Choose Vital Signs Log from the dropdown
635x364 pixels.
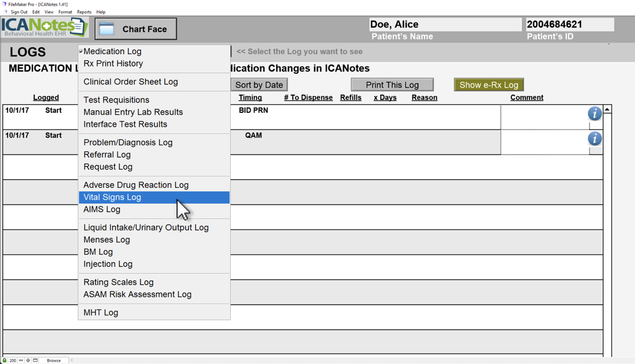pos(112,197)
